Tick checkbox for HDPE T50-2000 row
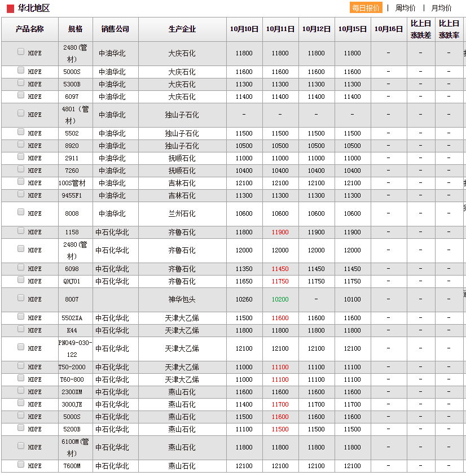Viewport: 466px width, 476px height. click(21, 365)
